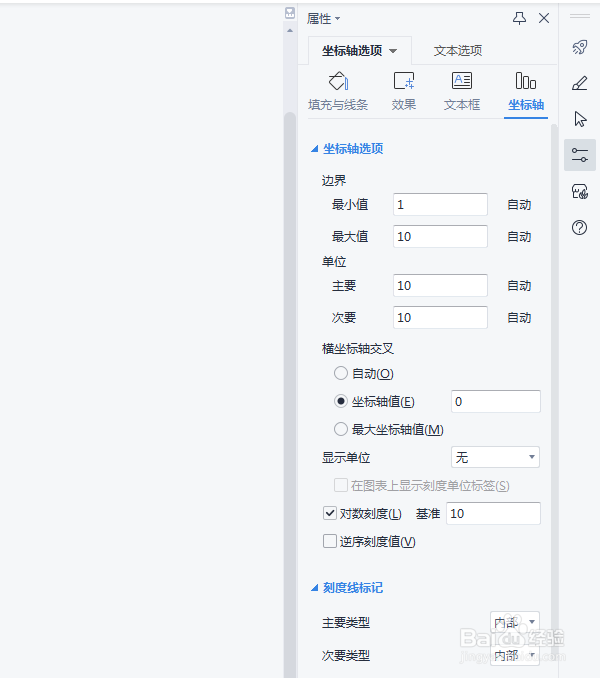Viewport: 600px width, 678px height.
Task: Collapse the 坐标轴选项 section
Action: pos(315,149)
